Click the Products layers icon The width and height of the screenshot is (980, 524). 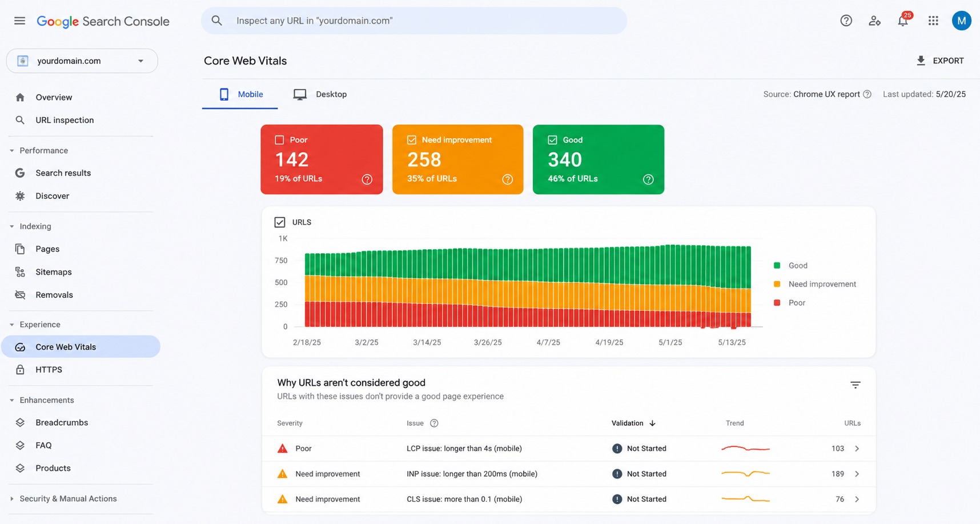click(x=20, y=468)
